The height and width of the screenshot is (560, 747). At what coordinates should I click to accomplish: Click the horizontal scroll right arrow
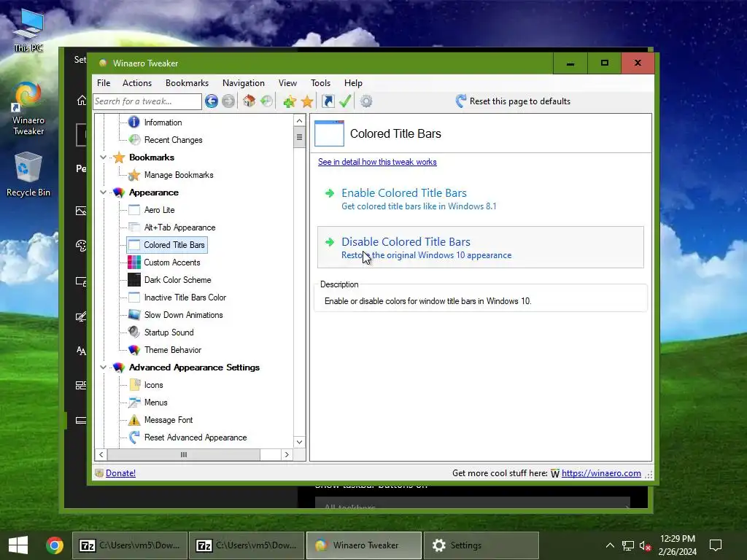287,455
